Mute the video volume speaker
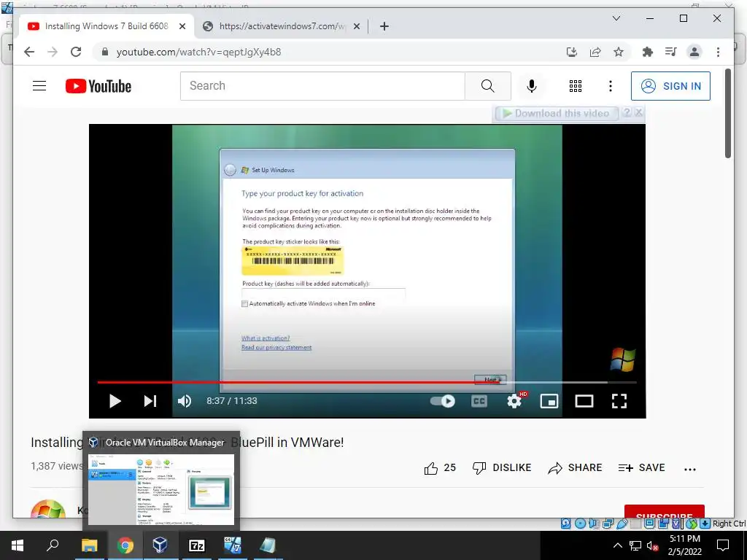 coord(185,401)
